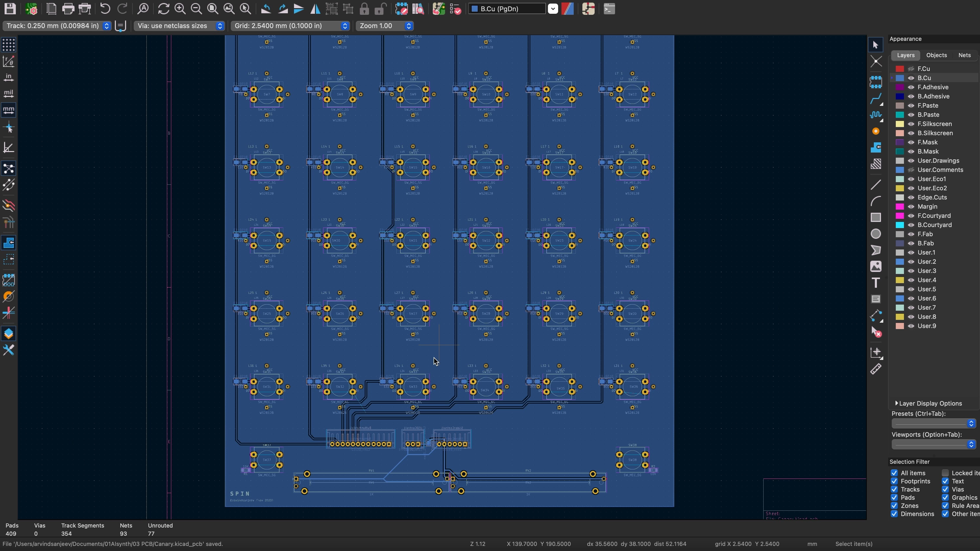The width and height of the screenshot is (980, 551).
Task: Show the User.Comments layer
Action: click(x=911, y=170)
